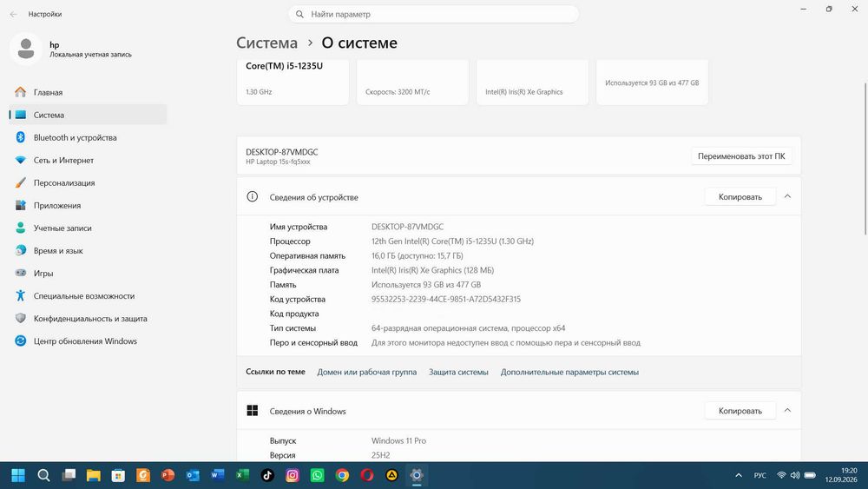
Task: Open TikTok from the taskbar
Action: point(267,475)
